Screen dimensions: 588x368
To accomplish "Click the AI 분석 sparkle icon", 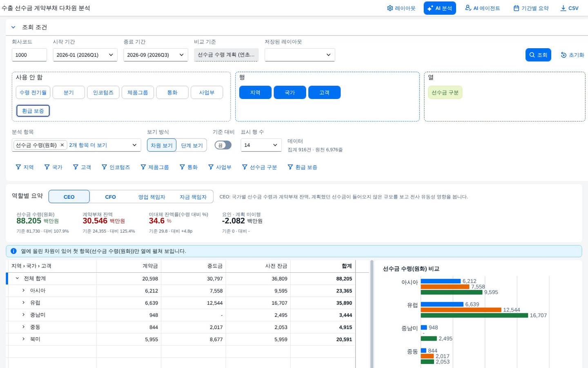I will tap(430, 8).
